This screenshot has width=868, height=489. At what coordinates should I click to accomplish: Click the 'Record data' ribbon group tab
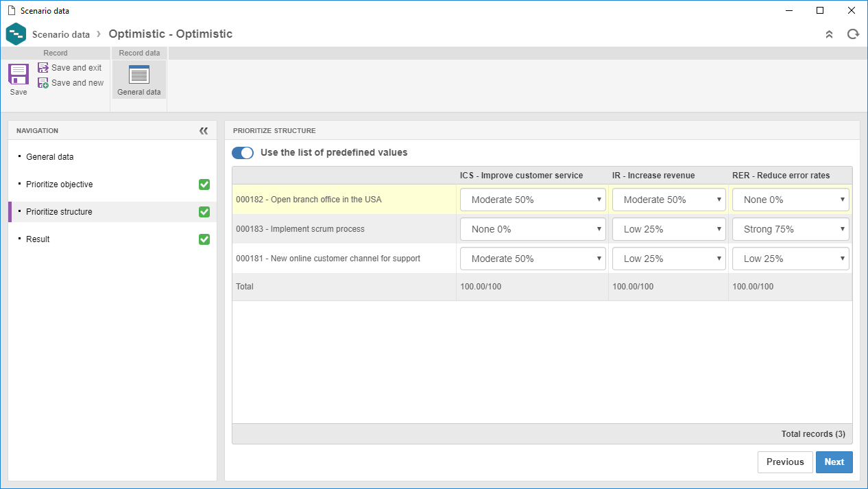pyautogui.click(x=139, y=53)
